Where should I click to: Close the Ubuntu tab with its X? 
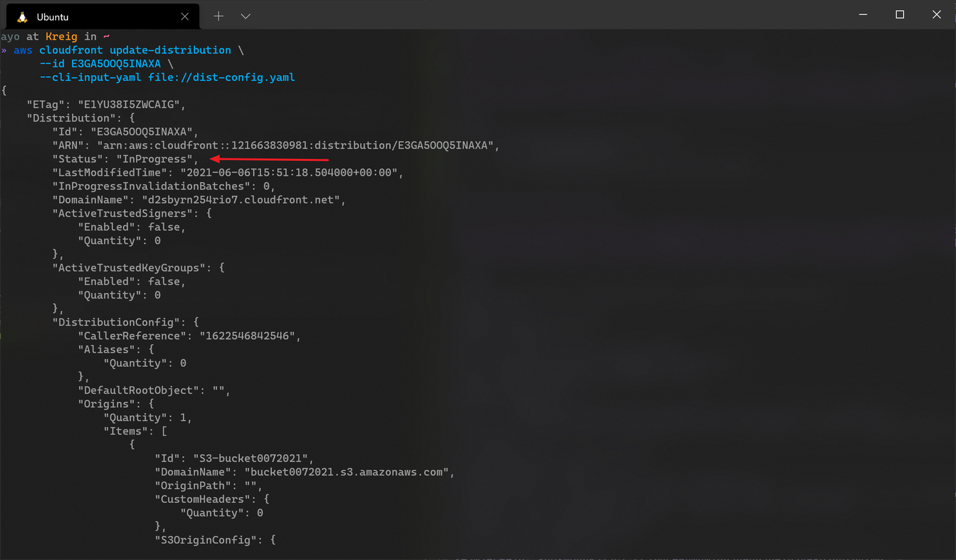click(x=184, y=16)
